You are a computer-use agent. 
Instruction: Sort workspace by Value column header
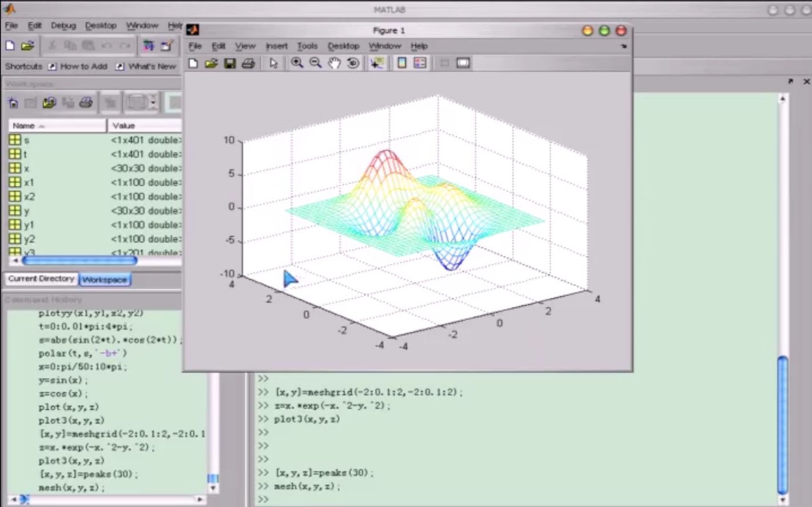(x=145, y=126)
